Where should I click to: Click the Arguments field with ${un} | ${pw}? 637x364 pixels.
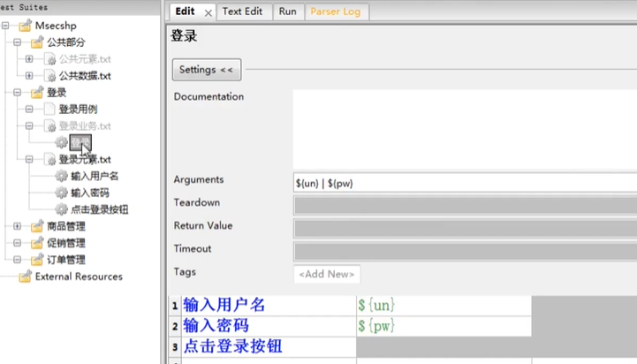[465, 183]
